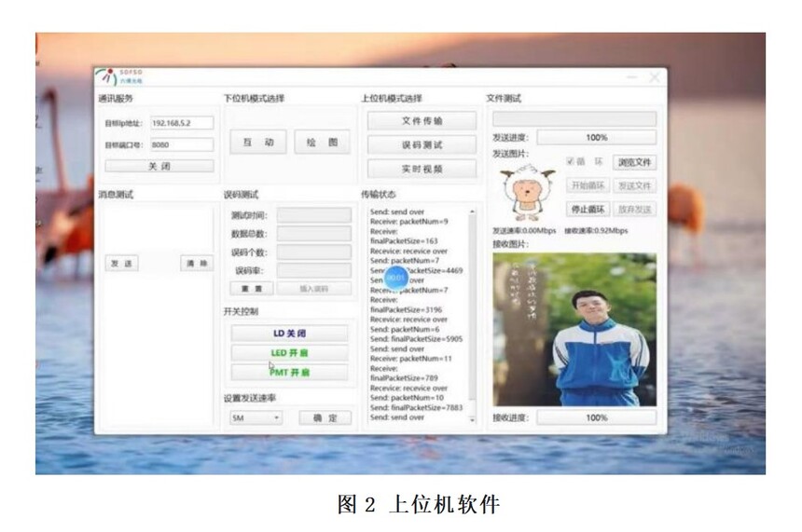Click the 浏览文件 button
Image resolution: width=802 pixels, height=532 pixels.
[x=634, y=162]
